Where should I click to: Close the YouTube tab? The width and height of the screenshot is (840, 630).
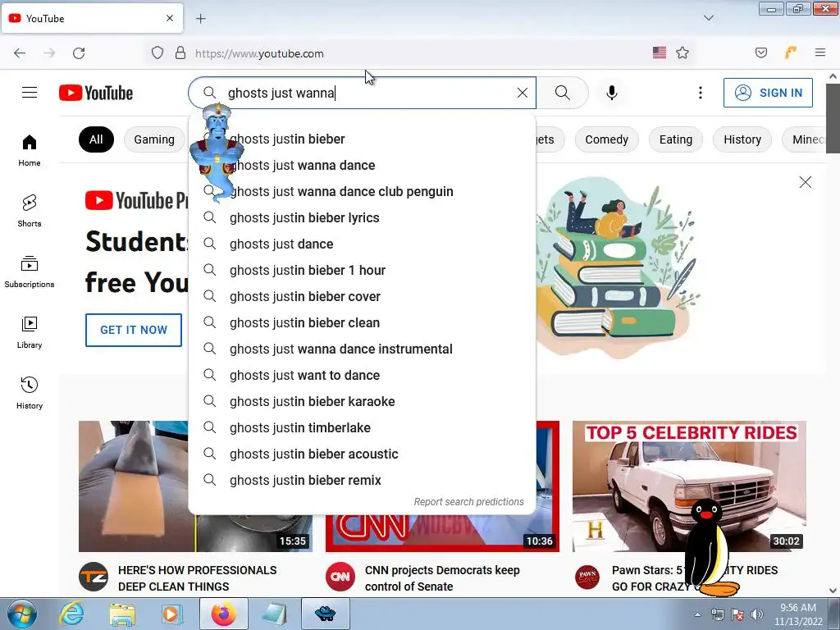(169, 18)
